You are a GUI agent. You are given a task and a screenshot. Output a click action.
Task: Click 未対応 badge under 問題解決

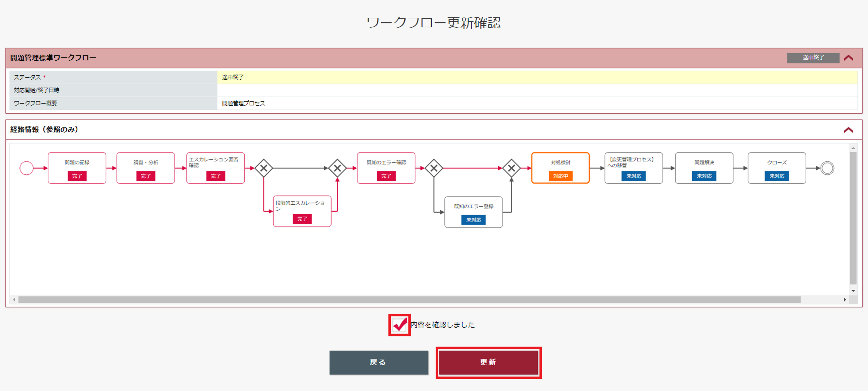[704, 176]
